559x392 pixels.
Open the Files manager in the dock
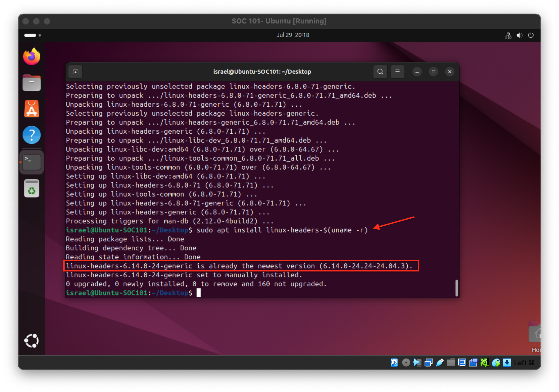coord(32,83)
